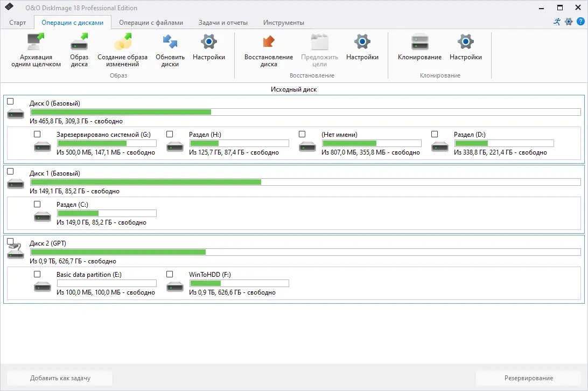Screen dimensions: 588x391
Task: Open the gear settings icon at top right
Action: tap(569, 22)
